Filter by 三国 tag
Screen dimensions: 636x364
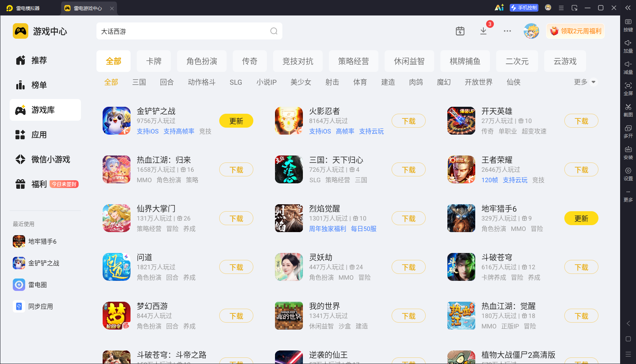[139, 82]
